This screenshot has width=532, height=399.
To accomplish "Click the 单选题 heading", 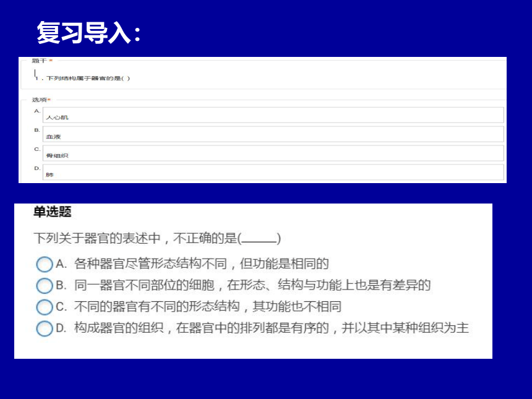I will [x=52, y=212].
